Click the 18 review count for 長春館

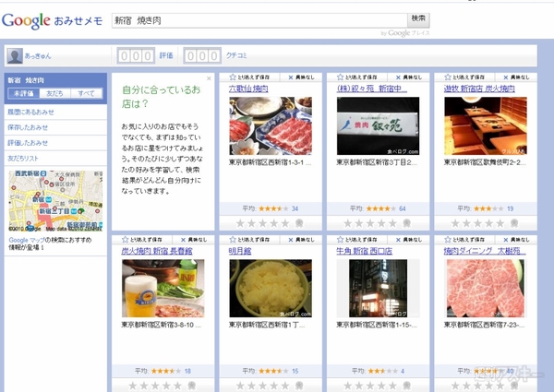click(187, 371)
